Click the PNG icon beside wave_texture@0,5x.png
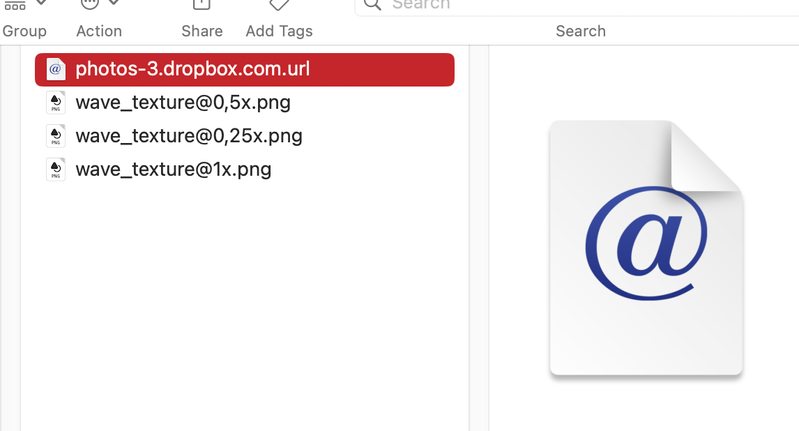799x431 pixels. coord(56,102)
